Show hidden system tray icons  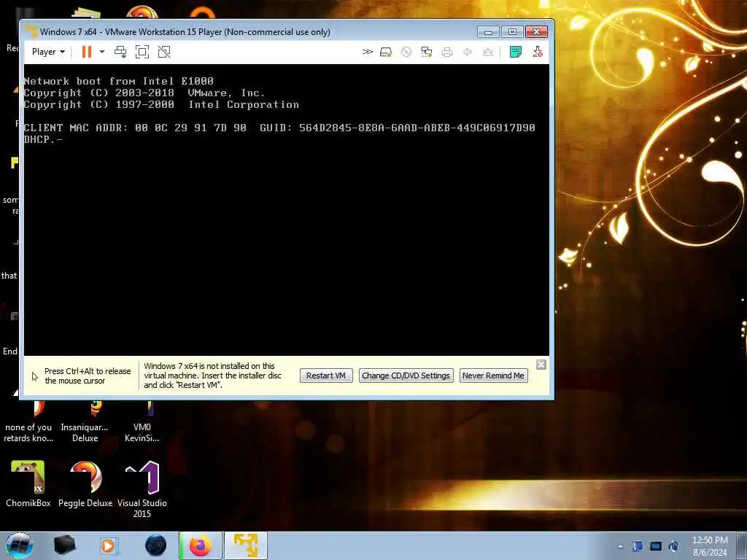click(x=620, y=546)
